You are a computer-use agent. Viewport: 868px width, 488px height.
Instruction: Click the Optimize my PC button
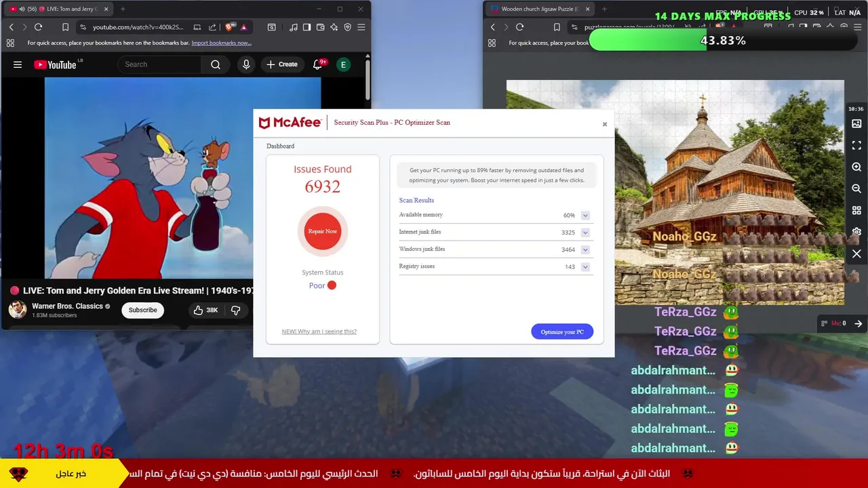coord(562,331)
